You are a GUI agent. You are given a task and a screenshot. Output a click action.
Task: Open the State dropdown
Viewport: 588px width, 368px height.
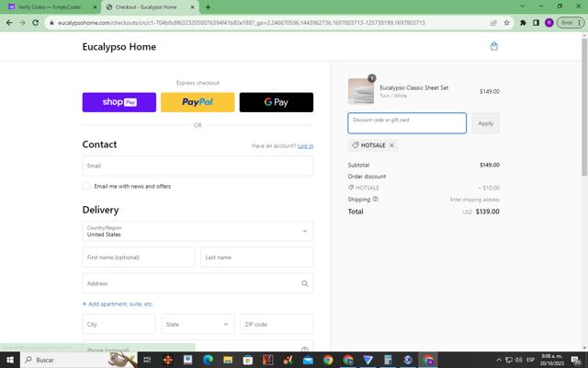198,324
